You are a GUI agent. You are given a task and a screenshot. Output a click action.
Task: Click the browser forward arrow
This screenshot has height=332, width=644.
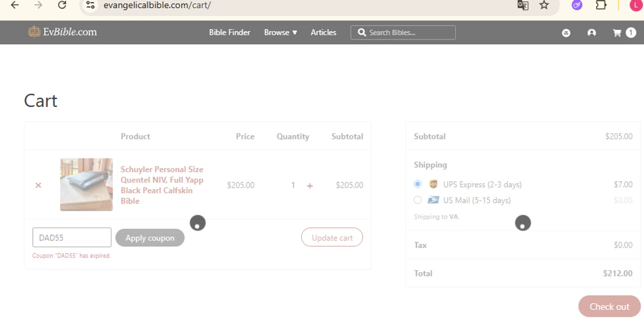(38, 5)
